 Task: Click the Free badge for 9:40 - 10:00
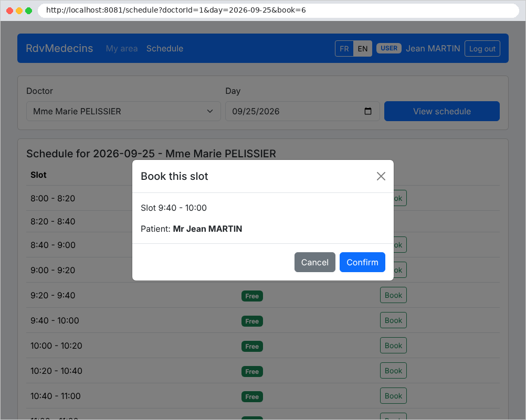252,321
